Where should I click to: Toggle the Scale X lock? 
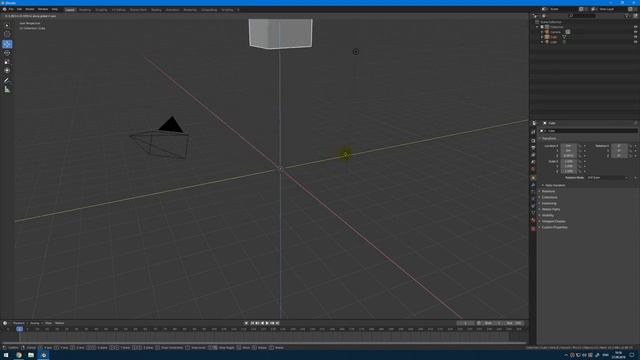pyautogui.click(x=580, y=162)
